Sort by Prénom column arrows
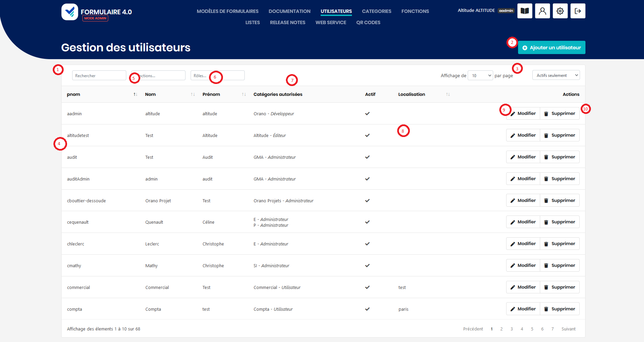Image resolution: width=644 pixels, height=342 pixels. pos(244,95)
